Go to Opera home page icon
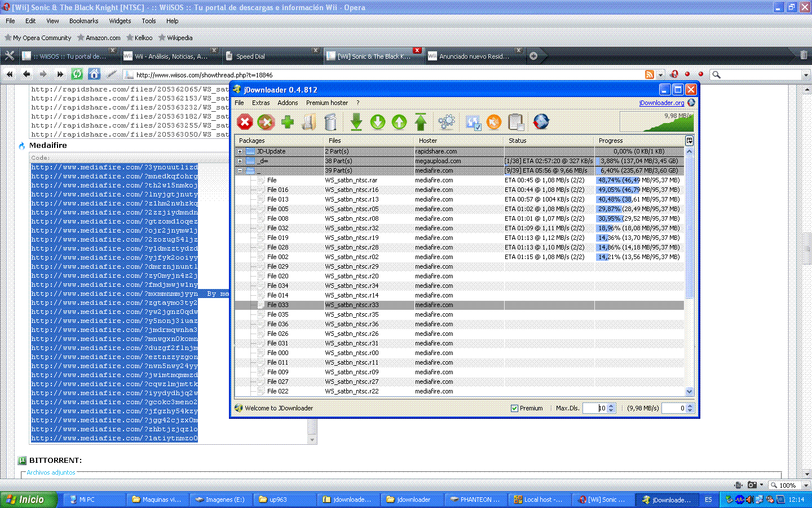This screenshot has height=508, width=812. point(94,74)
